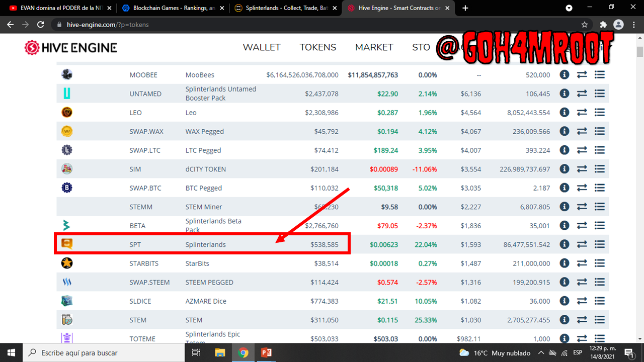Open the list icon for BETA token

click(599, 226)
